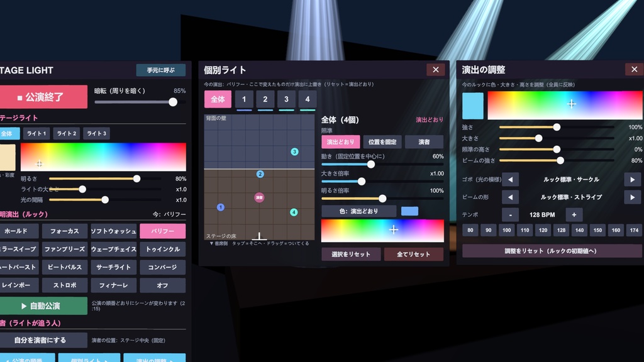Adjust 大きさ倍率 slider handle
644x362 pixels.
(x=362, y=181)
